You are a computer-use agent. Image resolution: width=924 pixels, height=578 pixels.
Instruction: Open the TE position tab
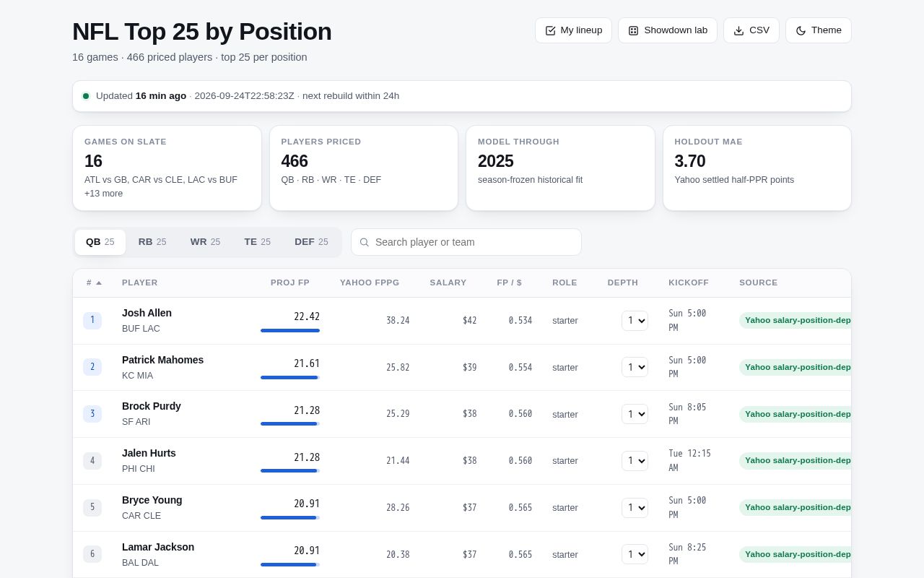(x=257, y=242)
